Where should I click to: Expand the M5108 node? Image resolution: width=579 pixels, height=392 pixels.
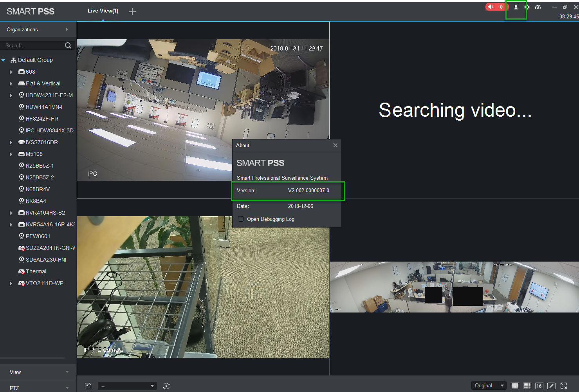(11, 154)
